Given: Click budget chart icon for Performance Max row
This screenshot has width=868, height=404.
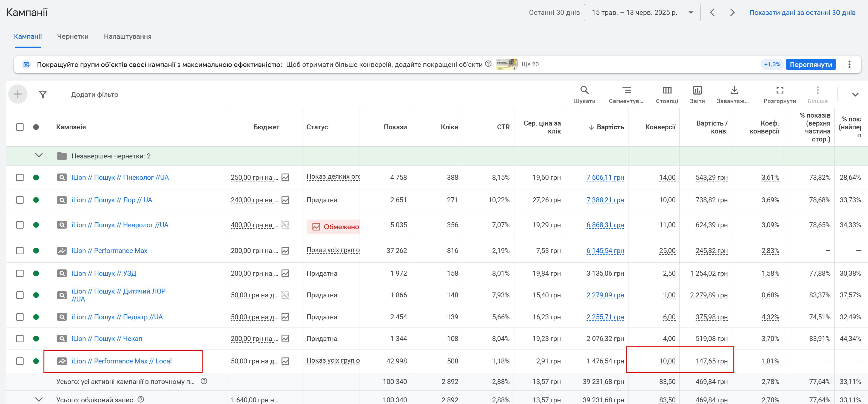Looking at the screenshot, I should (x=285, y=251).
